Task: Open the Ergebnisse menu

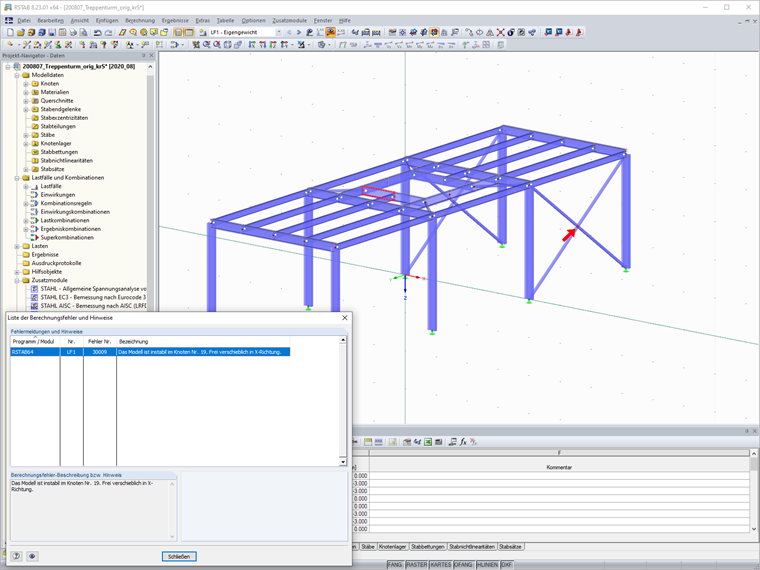Action: [x=175, y=20]
